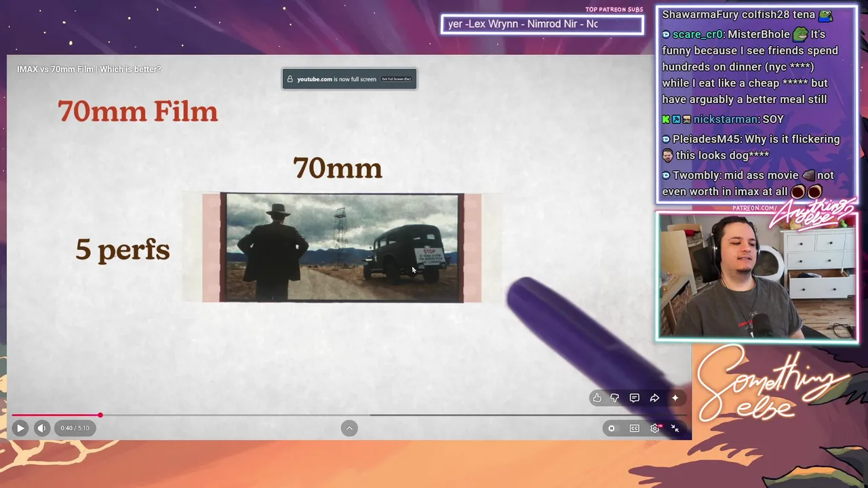Click the 70mm film frame image
The width and height of the screenshot is (868, 488).
342,247
